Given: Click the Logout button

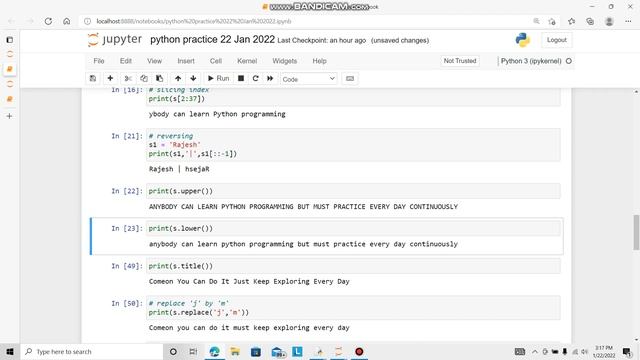Looking at the screenshot, I should 557,40.
